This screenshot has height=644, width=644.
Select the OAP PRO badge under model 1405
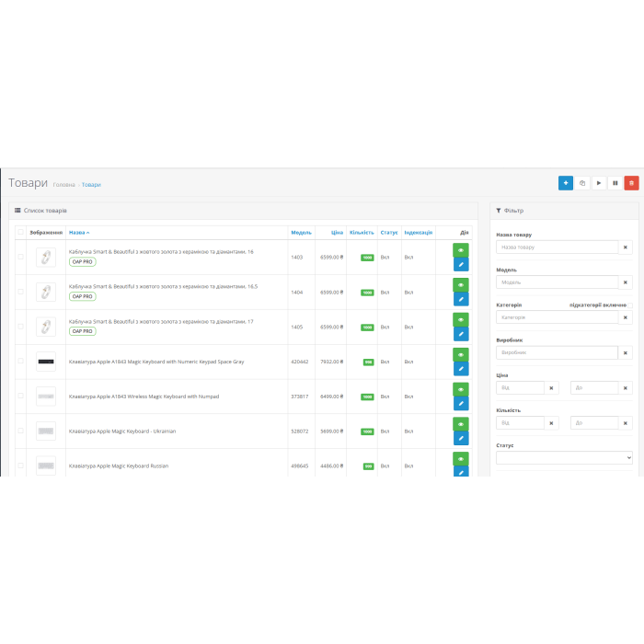[x=82, y=331]
